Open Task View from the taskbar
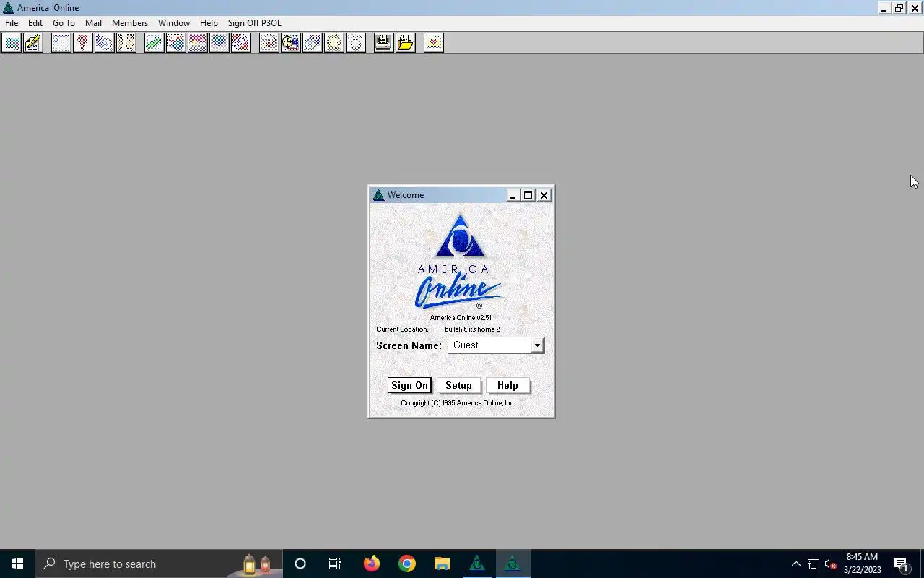 335,564
